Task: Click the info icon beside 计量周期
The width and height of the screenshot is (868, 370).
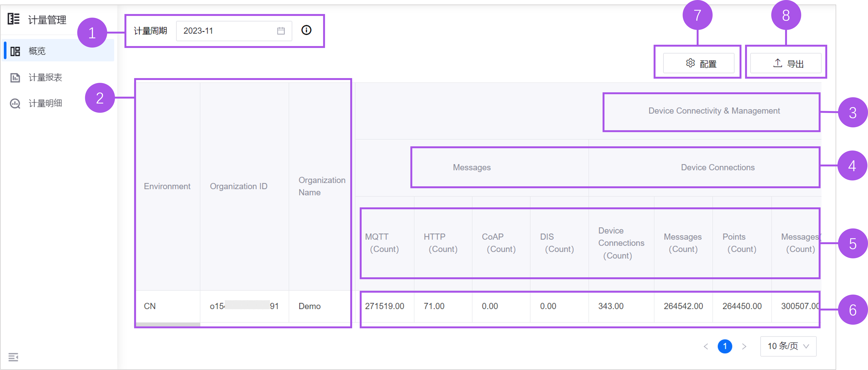Action: point(306,30)
